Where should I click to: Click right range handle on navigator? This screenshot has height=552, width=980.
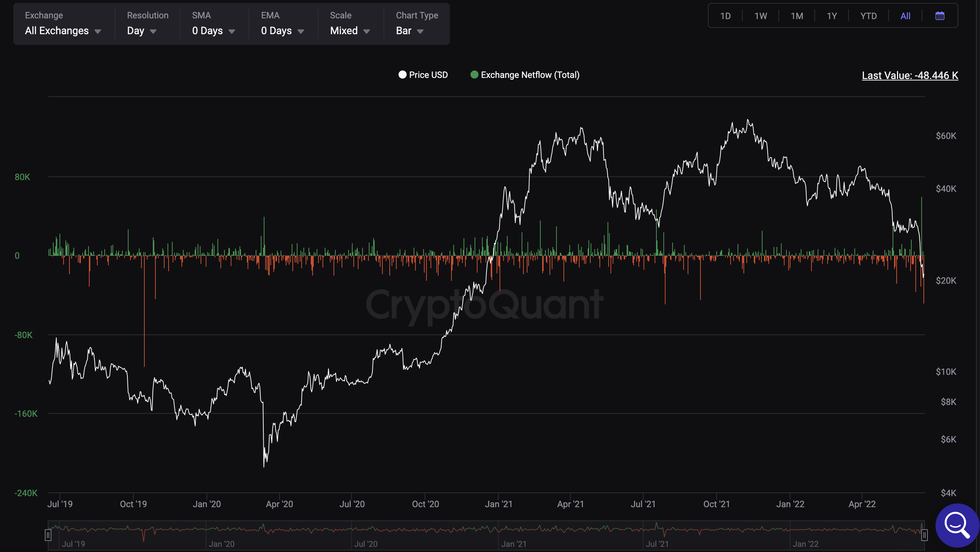click(924, 535)
